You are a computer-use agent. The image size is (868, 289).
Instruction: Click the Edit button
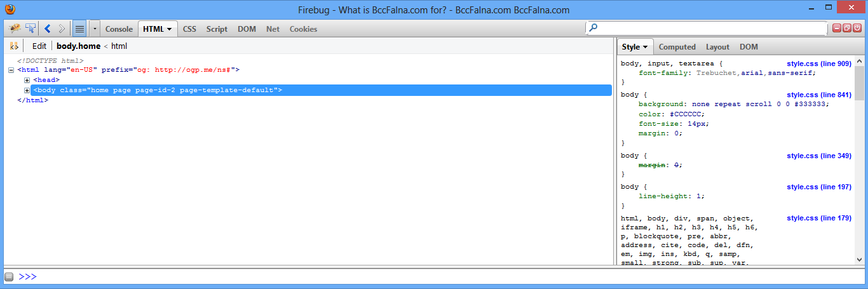[39, 46]
